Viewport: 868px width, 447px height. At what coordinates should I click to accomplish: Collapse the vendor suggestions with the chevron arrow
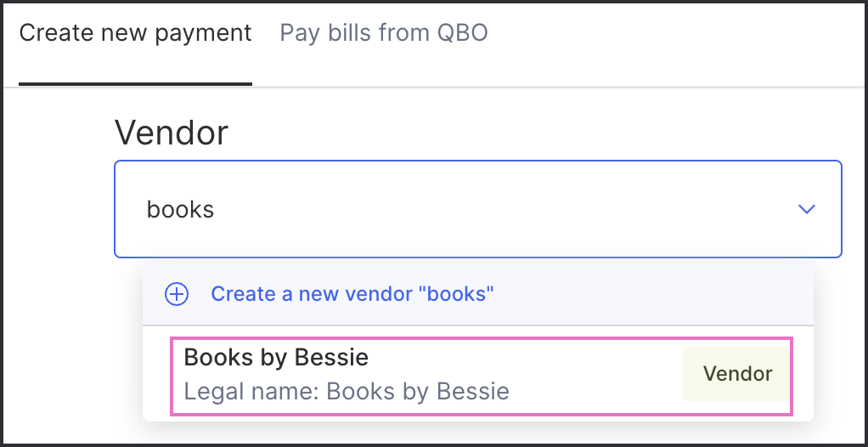point(807,209)
